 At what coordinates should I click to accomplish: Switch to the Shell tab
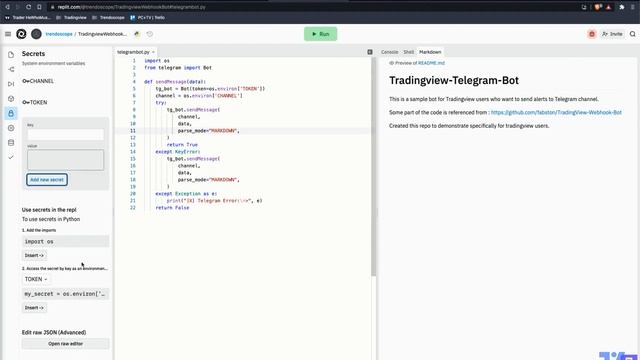[x=409, y=52]
